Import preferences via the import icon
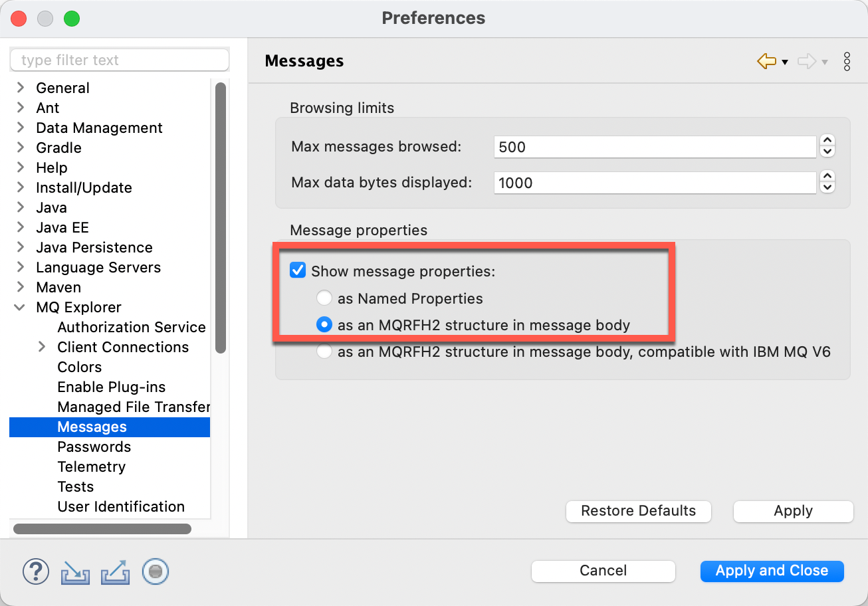This screenshot has height=606, width=868. pos(74,571)
